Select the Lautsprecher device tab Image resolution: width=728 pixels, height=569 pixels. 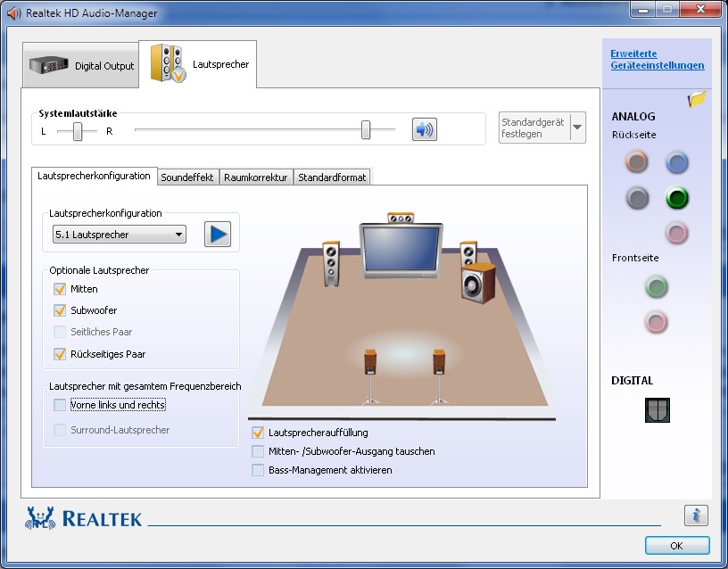[x=198, y=64]
